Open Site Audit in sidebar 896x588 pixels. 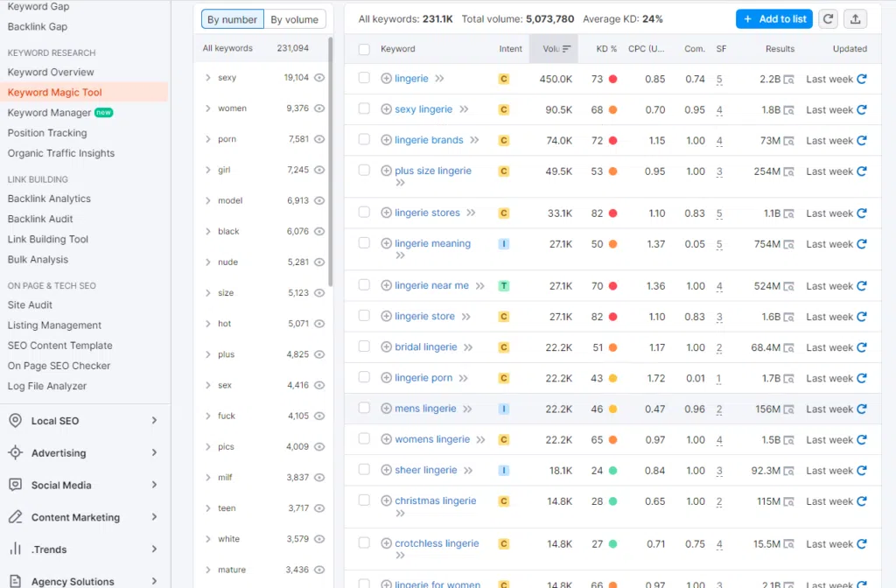click(x=30, y=304)
